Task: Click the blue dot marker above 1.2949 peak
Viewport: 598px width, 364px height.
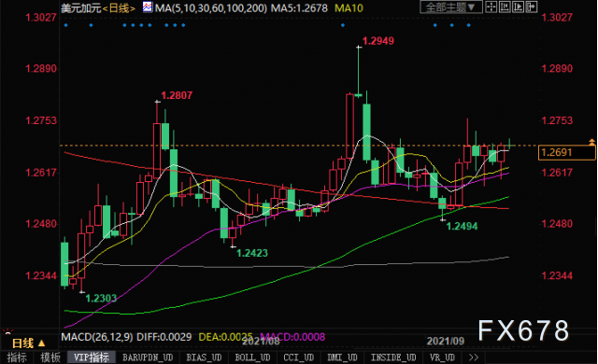Action: click(343, 25)
